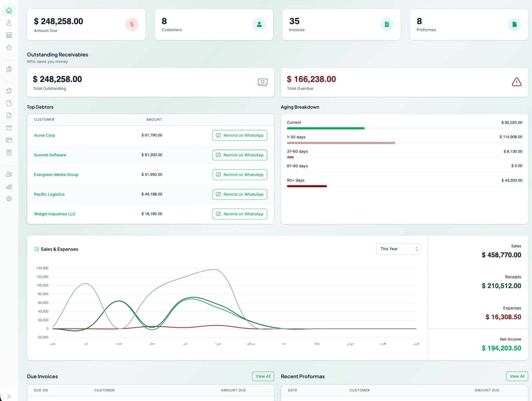
Task: Click the cash icon on Total Outstanding card
Action: click(x=262, y=82)
